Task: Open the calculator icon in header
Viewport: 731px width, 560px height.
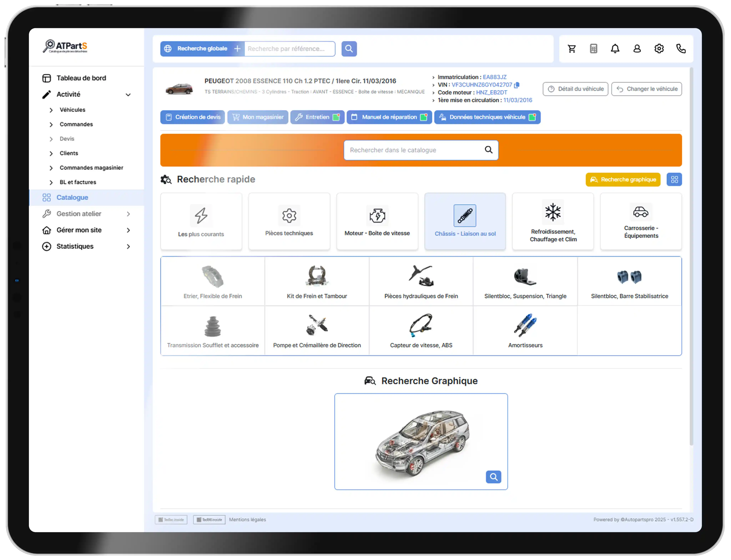Action: tap(593, 49)
